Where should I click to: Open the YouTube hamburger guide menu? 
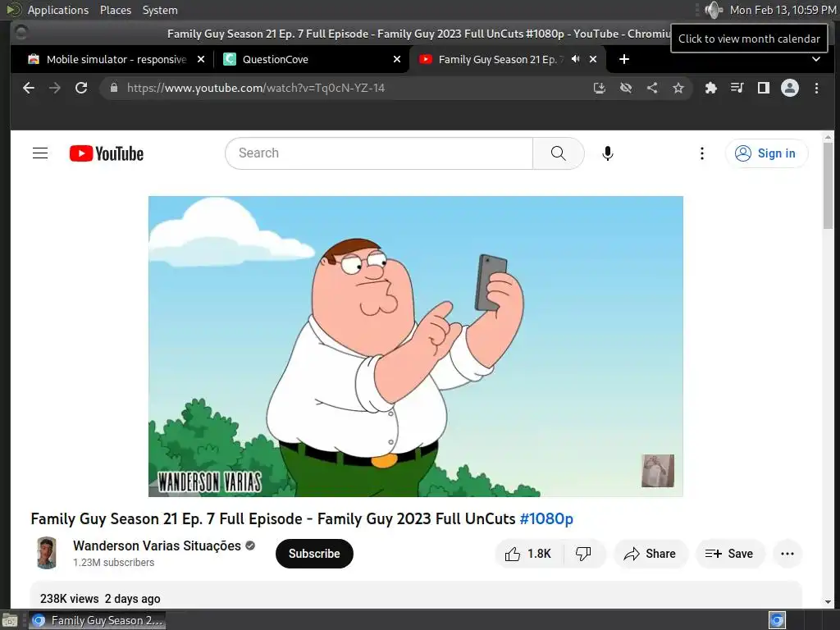tap(40, 153)
